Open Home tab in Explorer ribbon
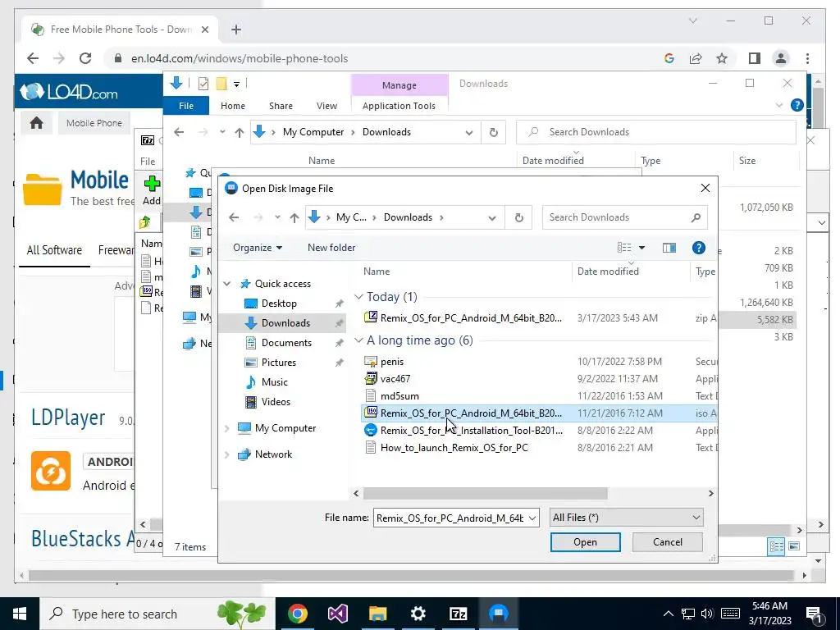Image resolution: width=840 pixels, height=630 pixels. coord(232,106)
